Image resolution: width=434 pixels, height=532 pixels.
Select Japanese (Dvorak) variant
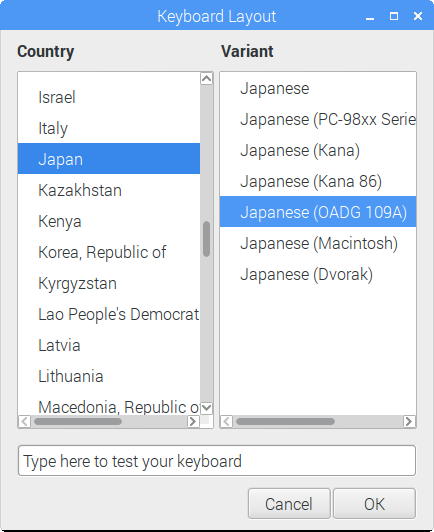(318, 274)
